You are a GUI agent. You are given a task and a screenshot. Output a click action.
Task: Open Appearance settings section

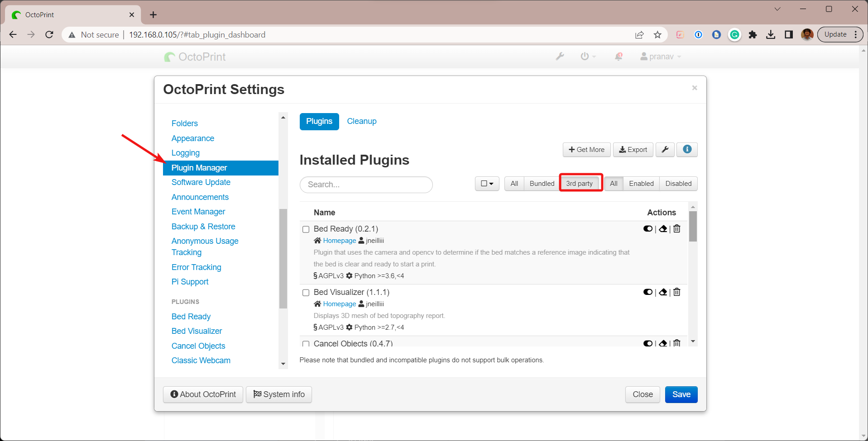point(193,138)
